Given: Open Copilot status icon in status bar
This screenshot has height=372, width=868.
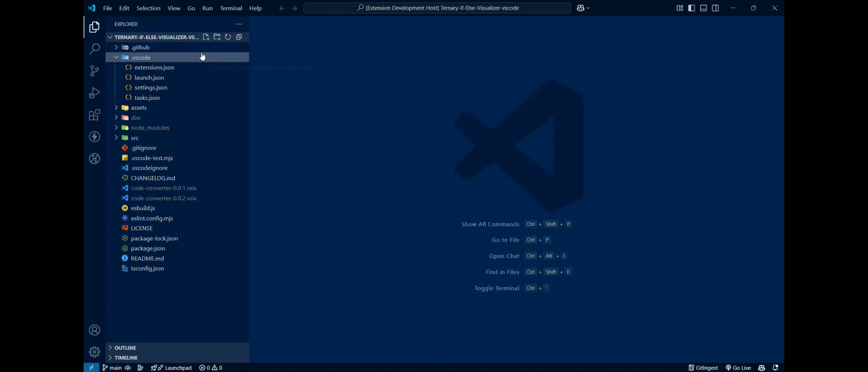Looking at the screenshot, I should tap(762, 368).
